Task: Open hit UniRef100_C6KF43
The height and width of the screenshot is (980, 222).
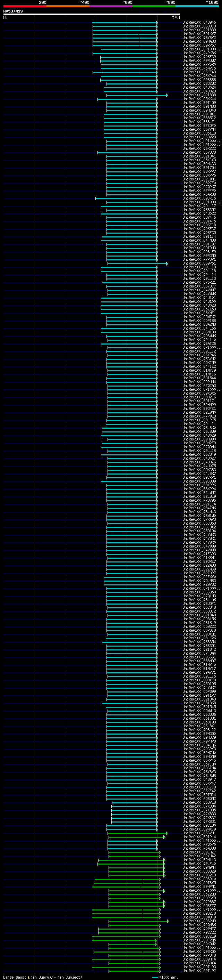Action: [199, 72]
